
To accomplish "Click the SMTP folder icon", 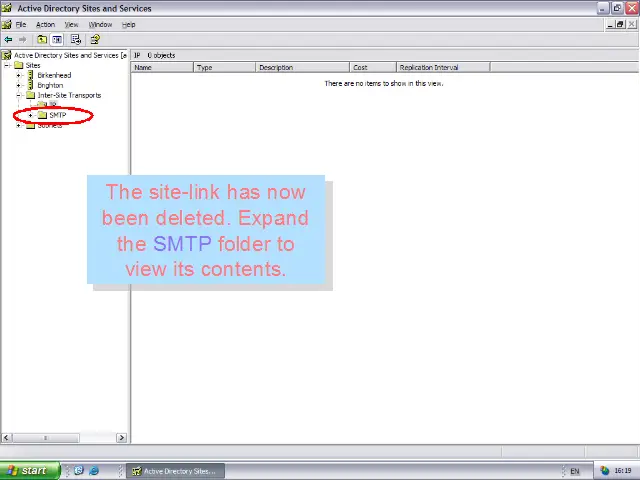I will [x=42, y=115].
